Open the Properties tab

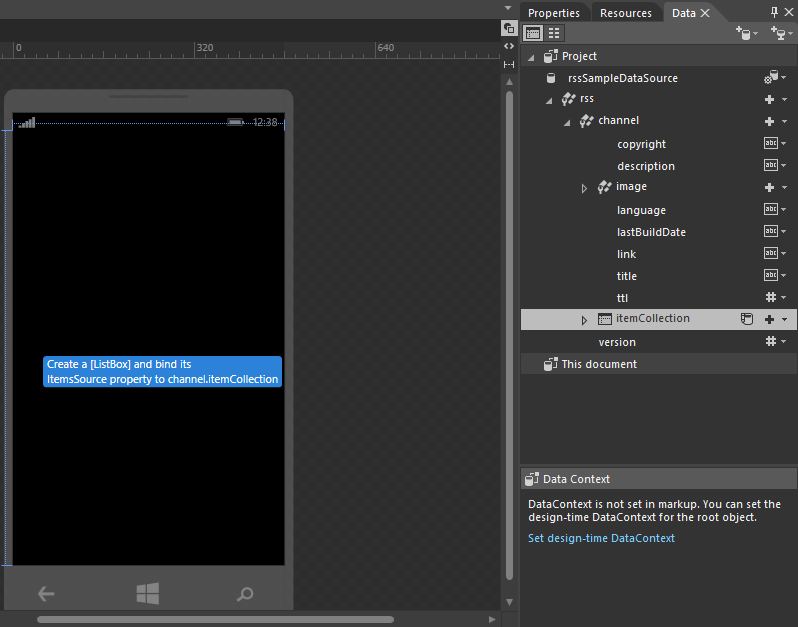[x=553, y=13]
